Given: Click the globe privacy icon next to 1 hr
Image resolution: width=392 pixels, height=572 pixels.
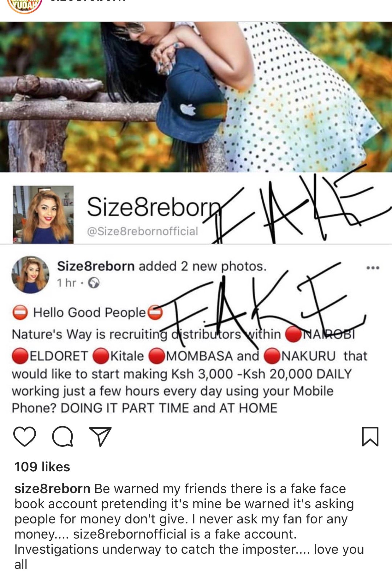Looking at the screenshot, I should tap(93, 283).
